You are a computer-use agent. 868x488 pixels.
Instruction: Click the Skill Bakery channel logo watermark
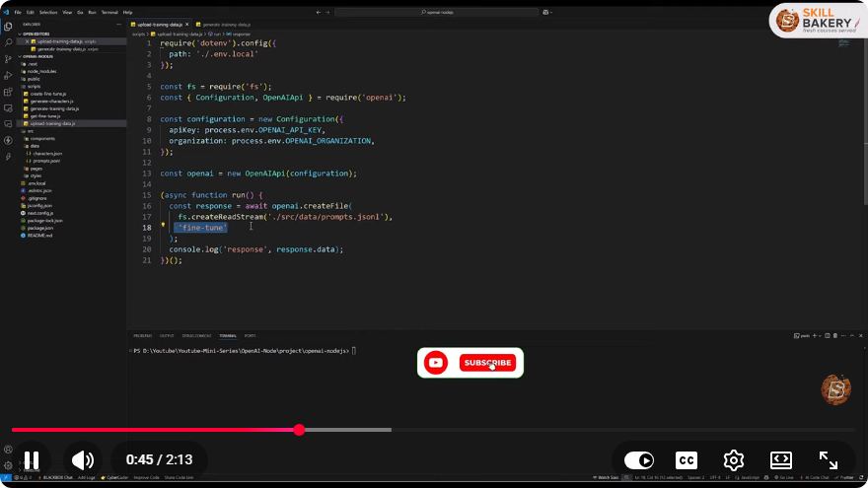(817, 21)
